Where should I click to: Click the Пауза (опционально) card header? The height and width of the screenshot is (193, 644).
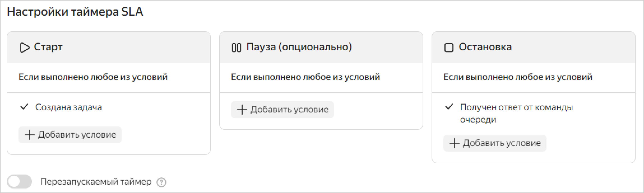(321, 47)
